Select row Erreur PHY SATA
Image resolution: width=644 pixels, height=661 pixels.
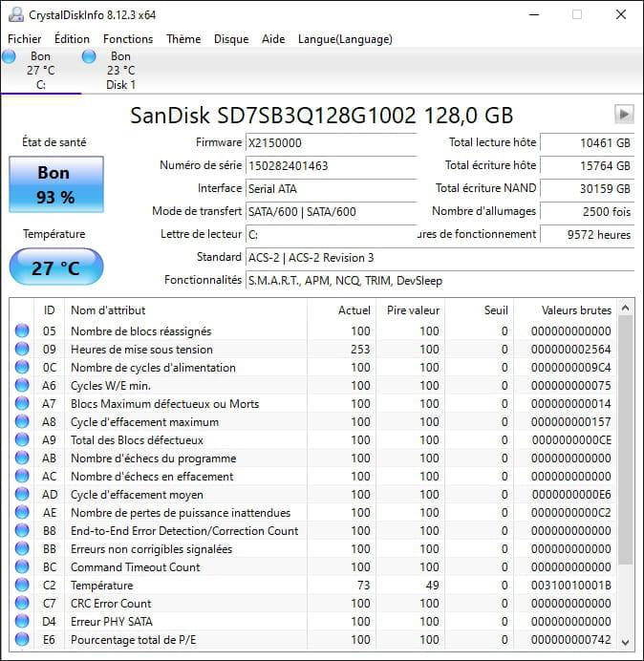313,621
